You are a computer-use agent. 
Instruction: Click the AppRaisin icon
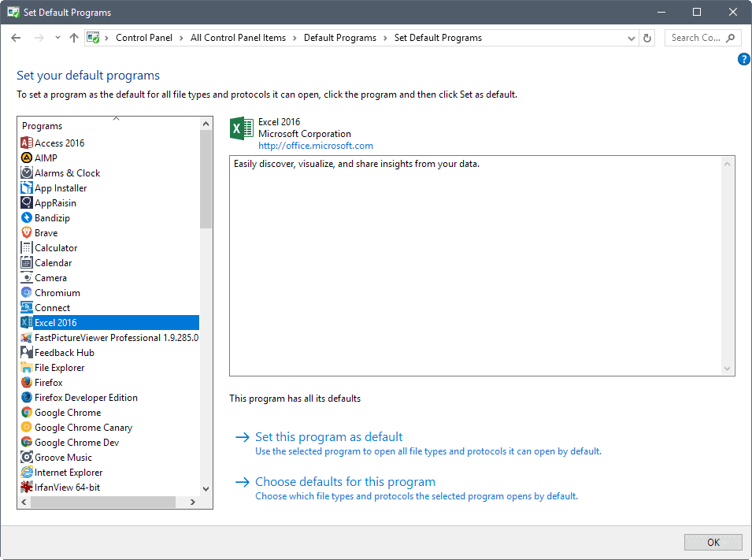27,202
